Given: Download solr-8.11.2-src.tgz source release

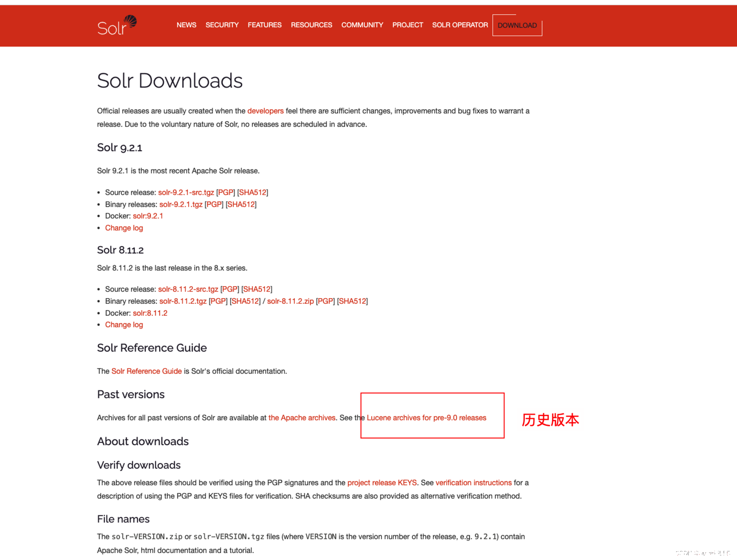Looking at the screenshot, I should [188, 289].
